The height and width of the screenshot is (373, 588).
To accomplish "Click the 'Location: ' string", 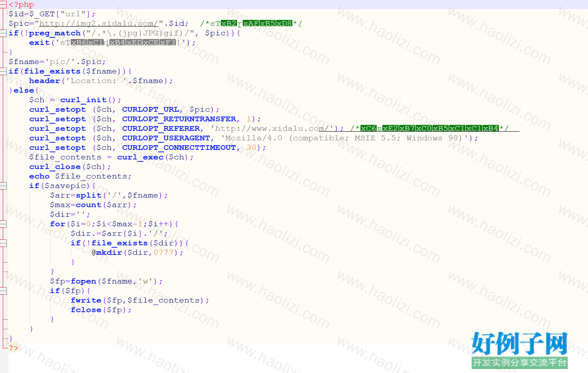I will pos(96,81).
